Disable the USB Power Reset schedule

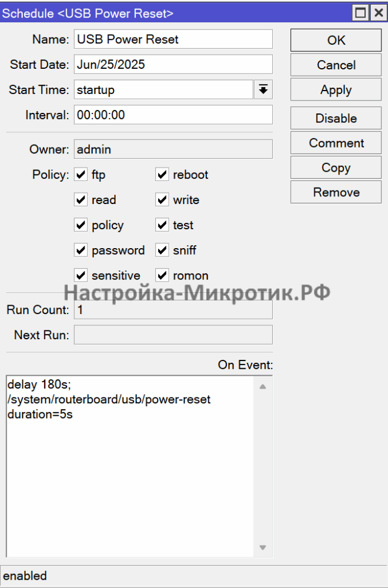point(336,118)
